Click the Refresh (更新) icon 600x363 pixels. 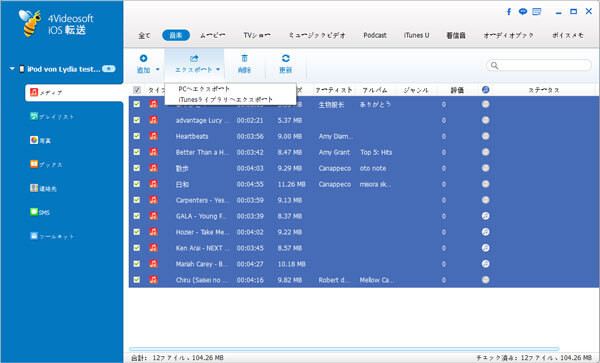(x=285, y=58)
